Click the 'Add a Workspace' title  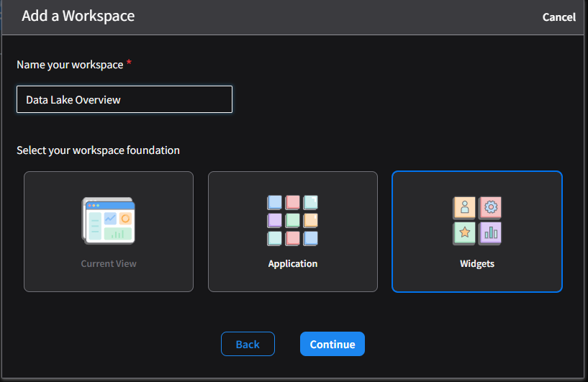point(78,16)
